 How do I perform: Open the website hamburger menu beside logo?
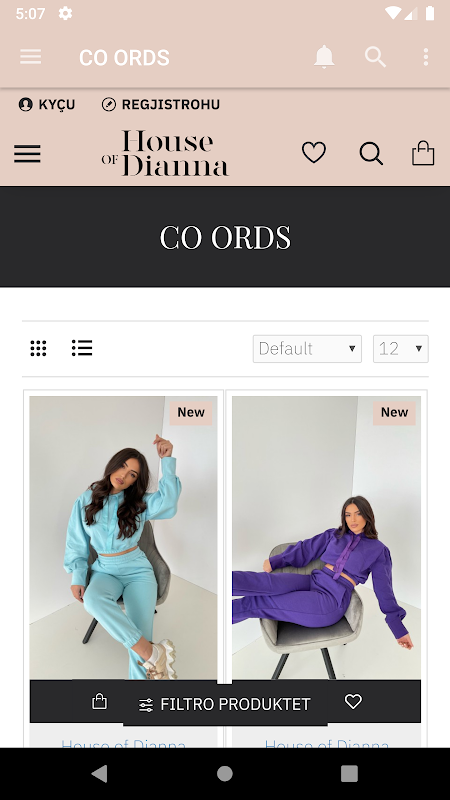click(x=27, y=153)
